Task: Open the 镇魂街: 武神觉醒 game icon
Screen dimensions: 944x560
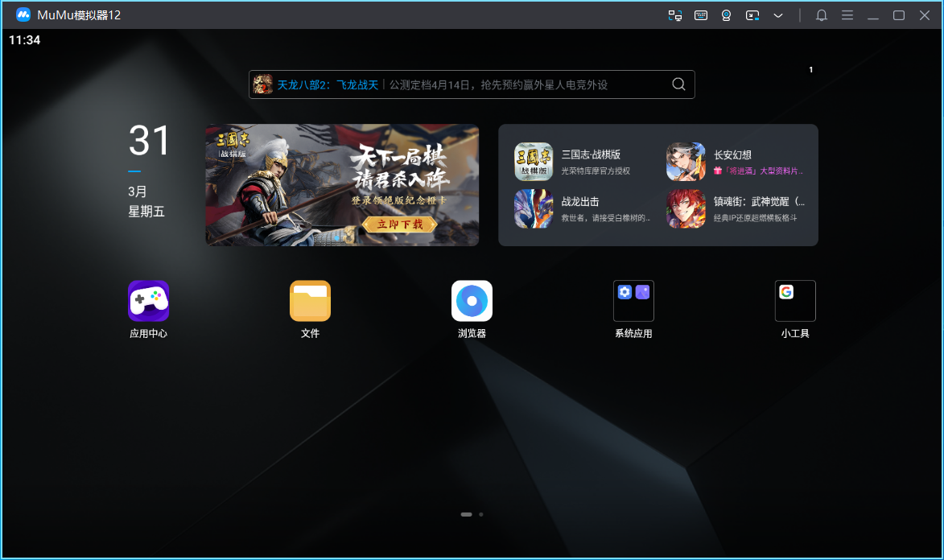Action: (x=686, y=208)
